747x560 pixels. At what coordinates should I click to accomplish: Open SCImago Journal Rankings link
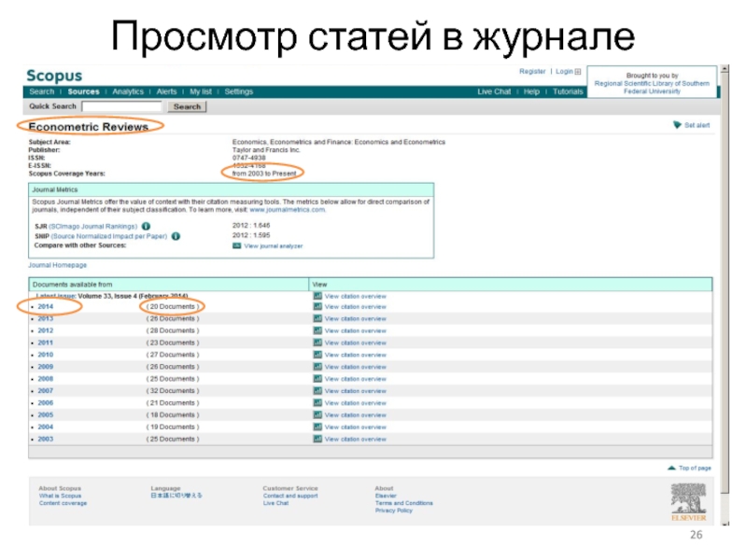coord(92,226)
